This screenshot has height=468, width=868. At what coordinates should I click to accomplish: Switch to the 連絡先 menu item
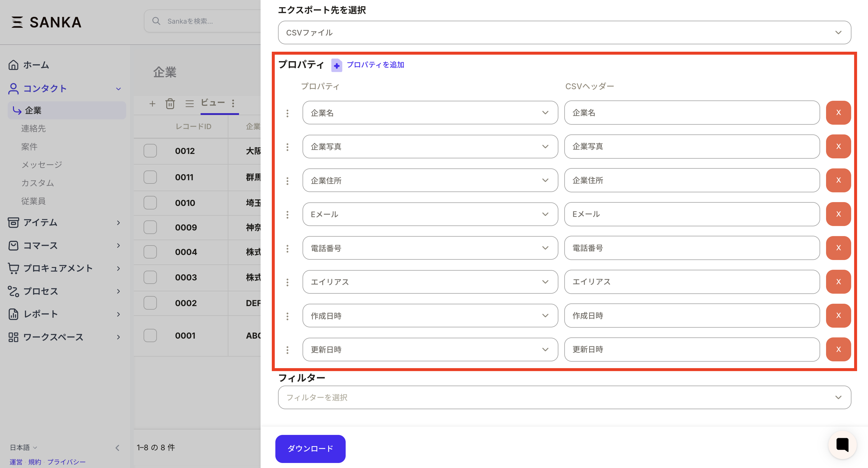tap(33, 128)
